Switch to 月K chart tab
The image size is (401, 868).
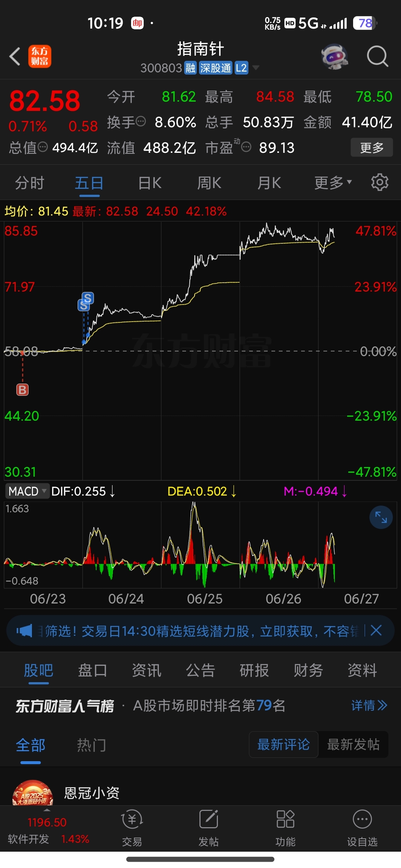[x=270, y=183]
